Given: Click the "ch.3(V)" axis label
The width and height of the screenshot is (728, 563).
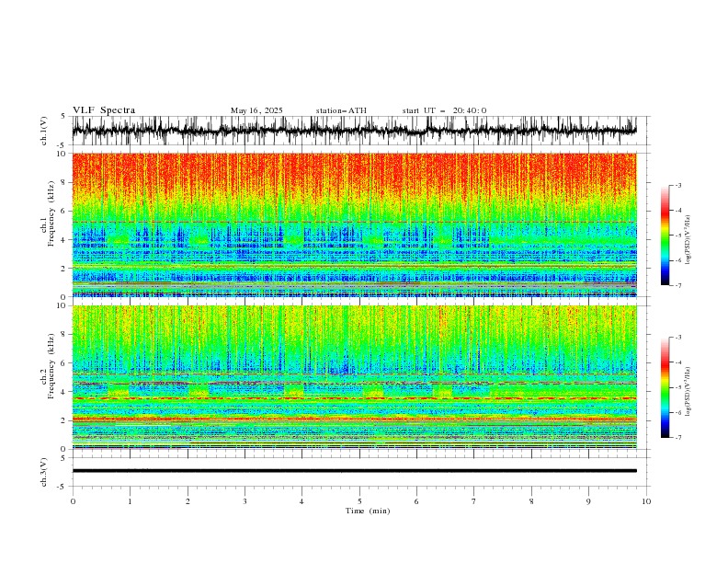Looking at the screenshot, I should click(44, 472).
